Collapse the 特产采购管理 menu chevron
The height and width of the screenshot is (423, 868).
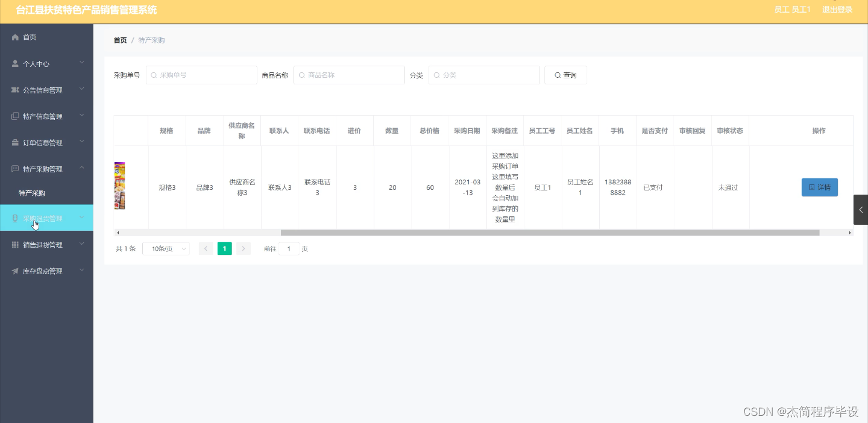pos(82,168)
